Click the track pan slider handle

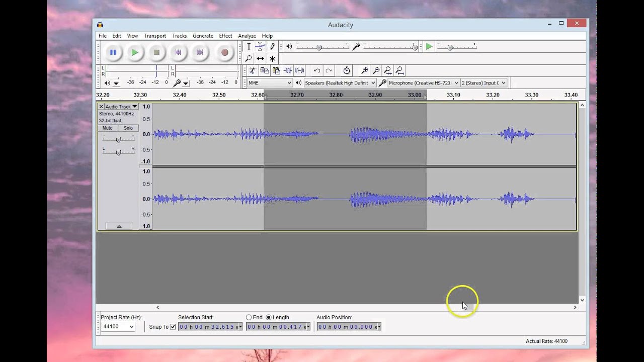pos(118,152)
